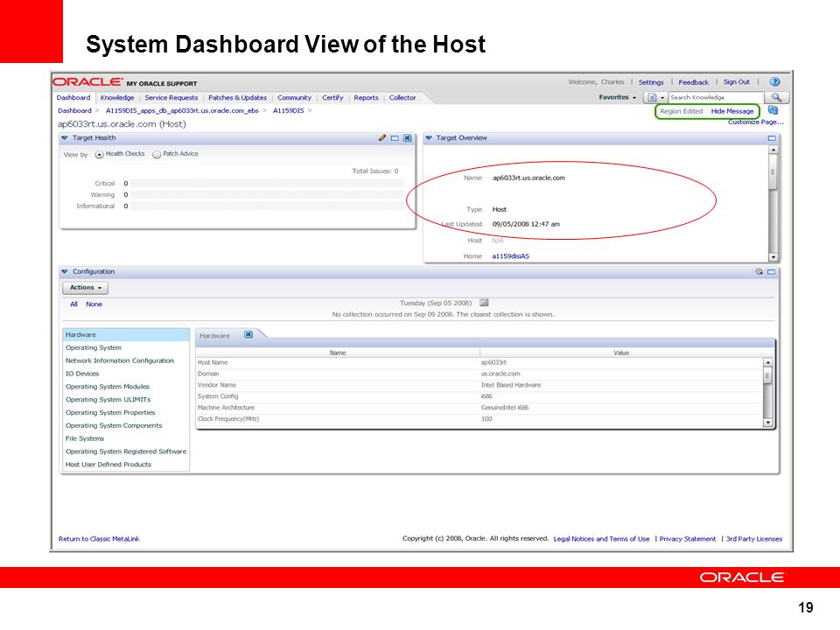This screenshot has width=840, height=630.
Task: Collapse the Target Health panel triangle
Action: click(64, 137)
